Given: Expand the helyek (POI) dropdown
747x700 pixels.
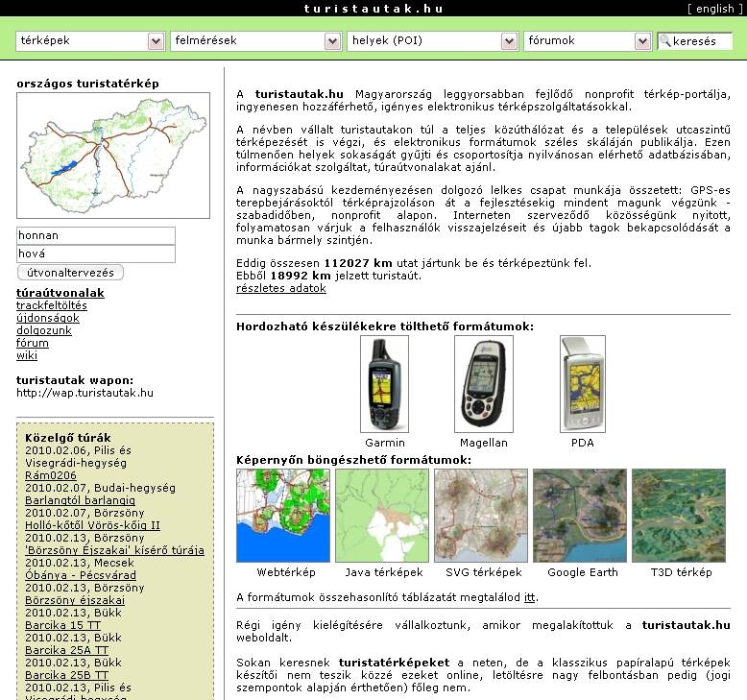Looking at the screenshot, I should point(433,41).
